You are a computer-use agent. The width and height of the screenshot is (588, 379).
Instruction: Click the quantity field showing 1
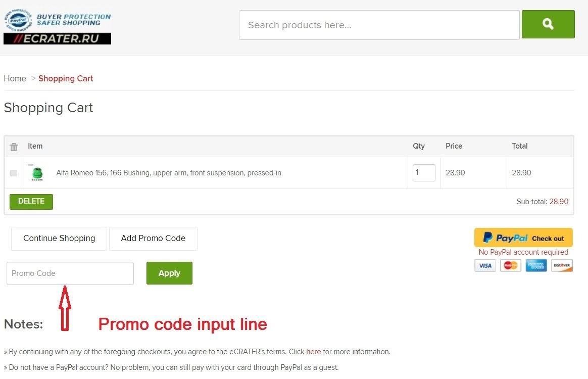tap(423, 173)
